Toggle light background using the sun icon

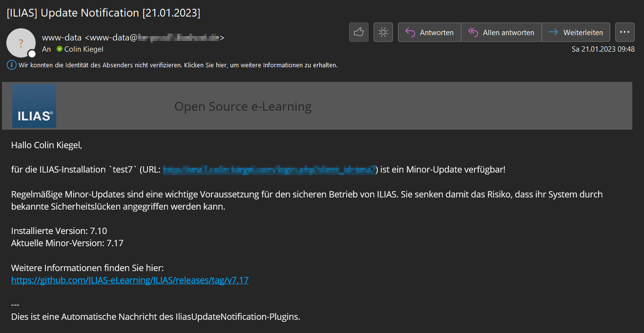click(383, 32)
